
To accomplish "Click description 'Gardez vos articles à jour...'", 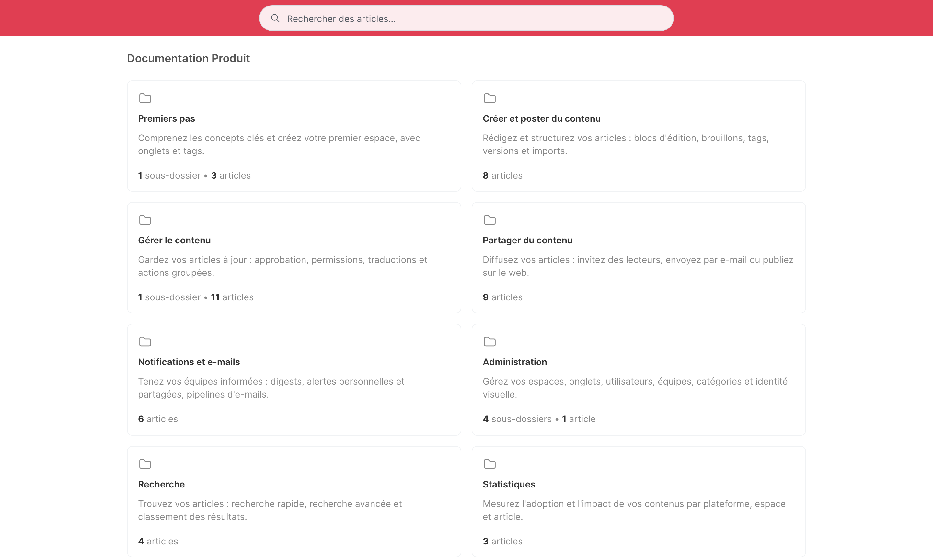I will pyautogui.click(x=282, y=266).
